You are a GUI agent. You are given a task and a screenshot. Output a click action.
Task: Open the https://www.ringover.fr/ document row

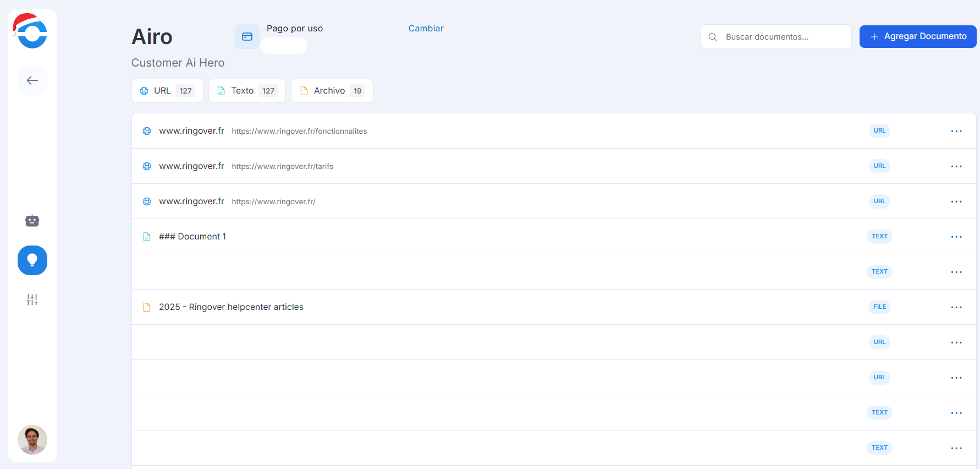pyautogui.click(x=273, y=201)
